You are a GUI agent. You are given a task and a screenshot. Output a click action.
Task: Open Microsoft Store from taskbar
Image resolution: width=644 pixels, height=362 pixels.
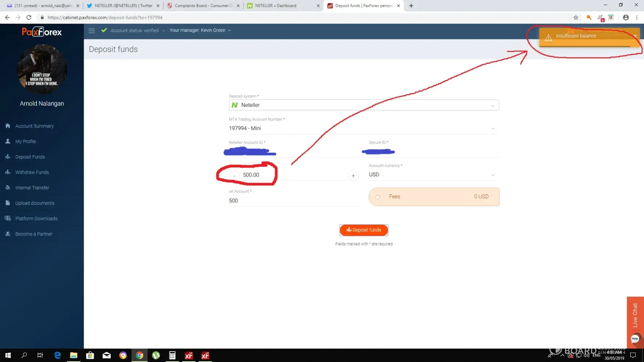click(90, 355)
